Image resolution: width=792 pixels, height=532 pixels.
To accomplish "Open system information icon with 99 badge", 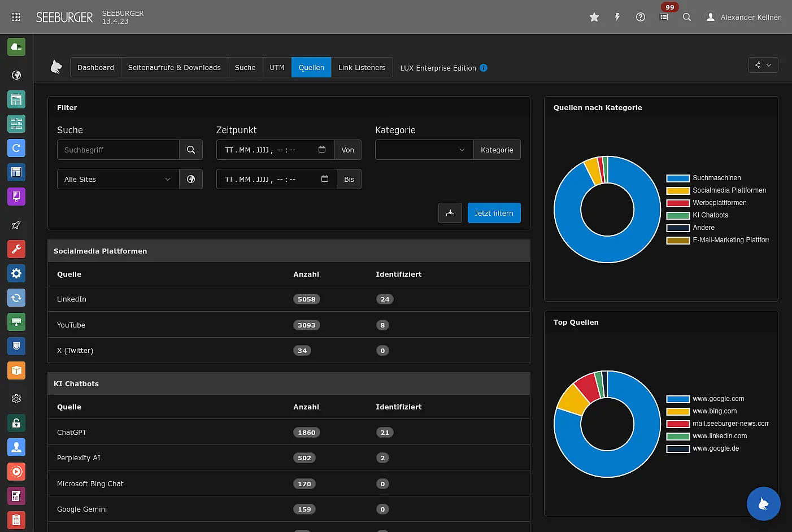I will (x=664, y=17).
